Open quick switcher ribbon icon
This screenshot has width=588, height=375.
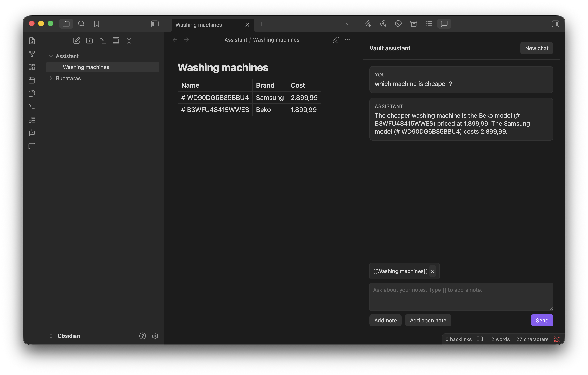pos(32,41)
